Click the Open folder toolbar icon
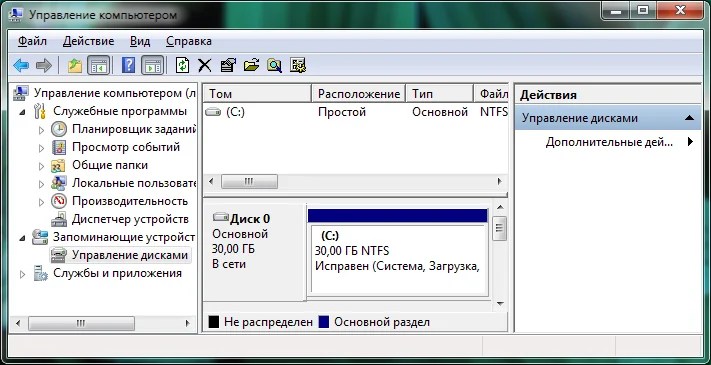The image size is (711, 365). (x=251, y=66)
